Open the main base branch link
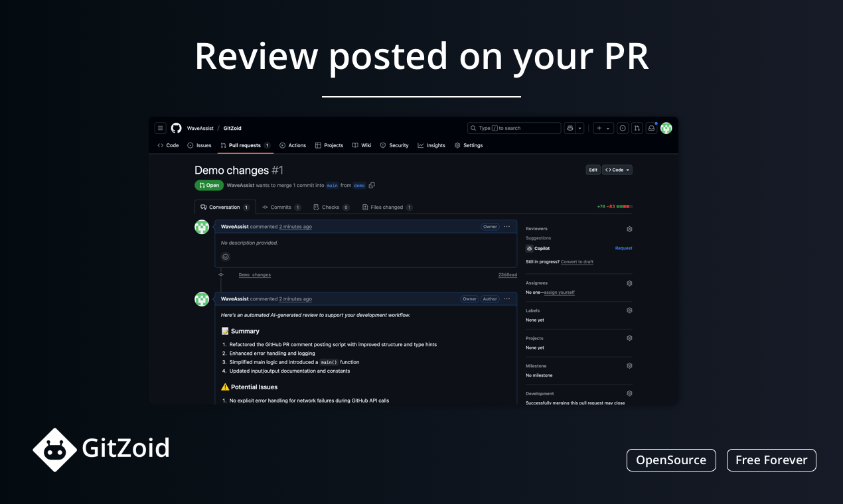Viewport: 843px width, 504px height. point(333,186)
